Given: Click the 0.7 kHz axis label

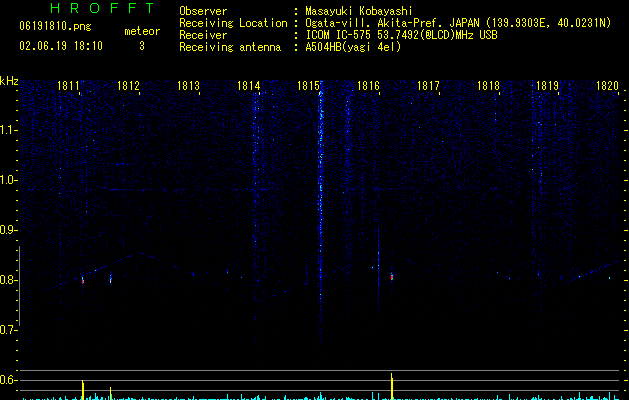Looking at the screenshot, I should pyautogui.click(x=9, y=330).
